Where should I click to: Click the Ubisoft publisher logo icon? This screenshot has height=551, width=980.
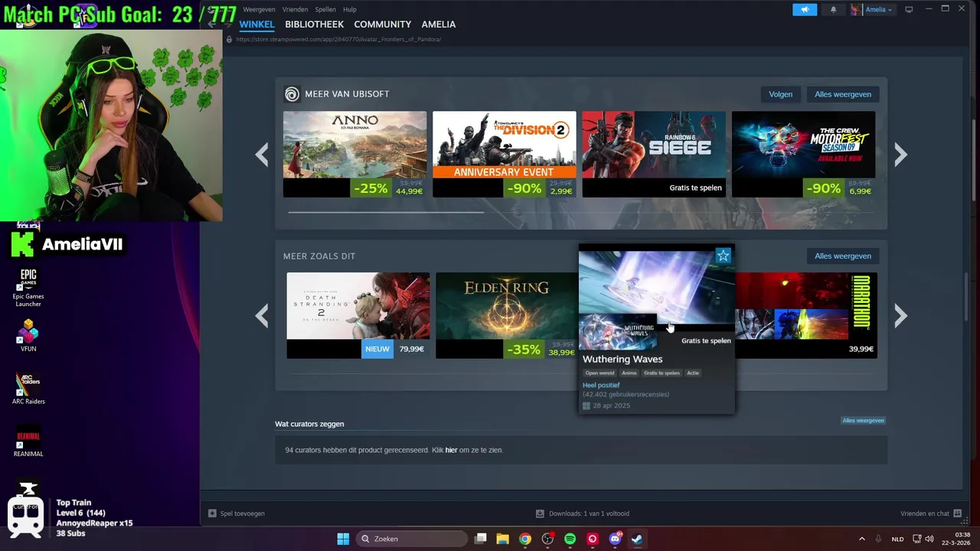tap(292, 94)
